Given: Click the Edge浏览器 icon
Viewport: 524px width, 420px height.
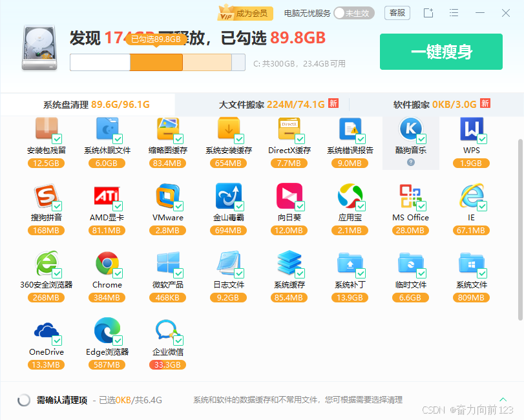Looking at the screenshot, I should [107, 330].
